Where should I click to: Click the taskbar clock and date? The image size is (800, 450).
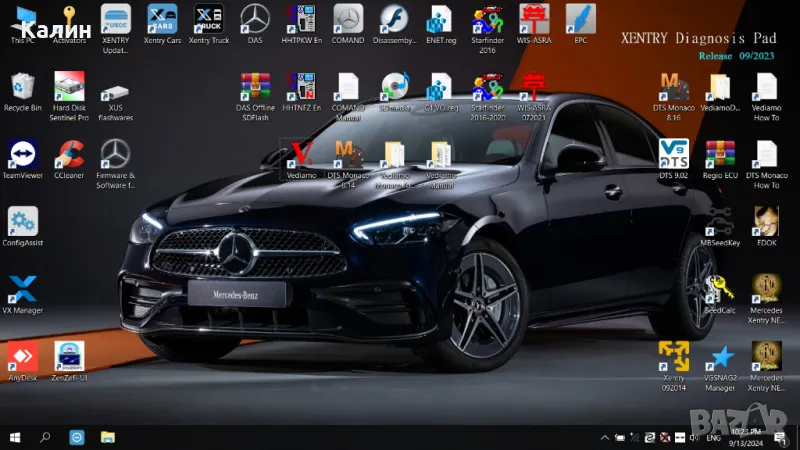744,437
